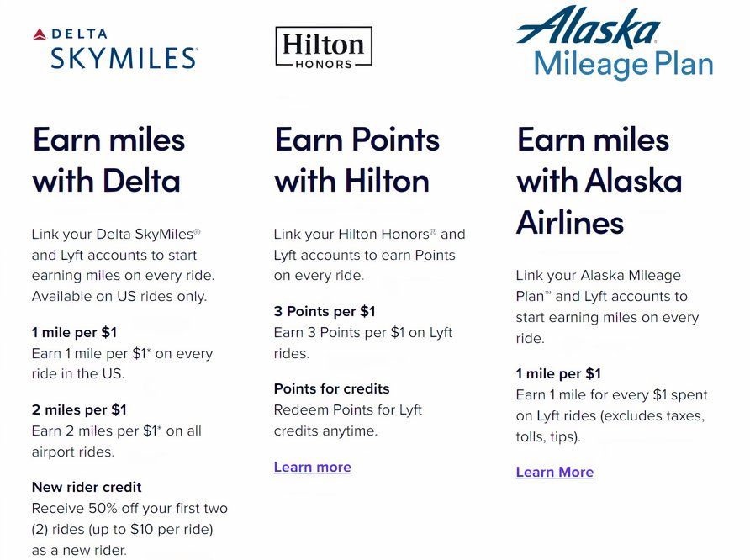Click the Delta '1 mile per $1' subheading
750x560 pixels.
[74, 332]
